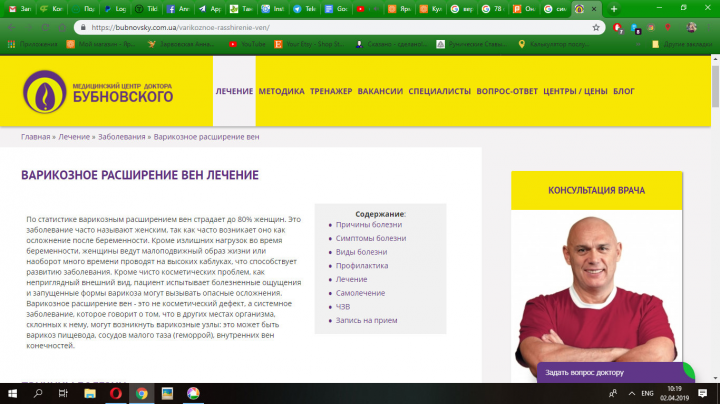
Task: Open the 'Калькулятор' bookmark
Action: click(x=553, y=44)
